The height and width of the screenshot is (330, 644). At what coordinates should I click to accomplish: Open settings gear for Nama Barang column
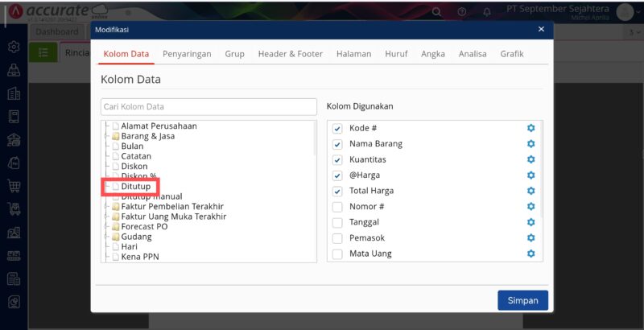click(530, 144)
